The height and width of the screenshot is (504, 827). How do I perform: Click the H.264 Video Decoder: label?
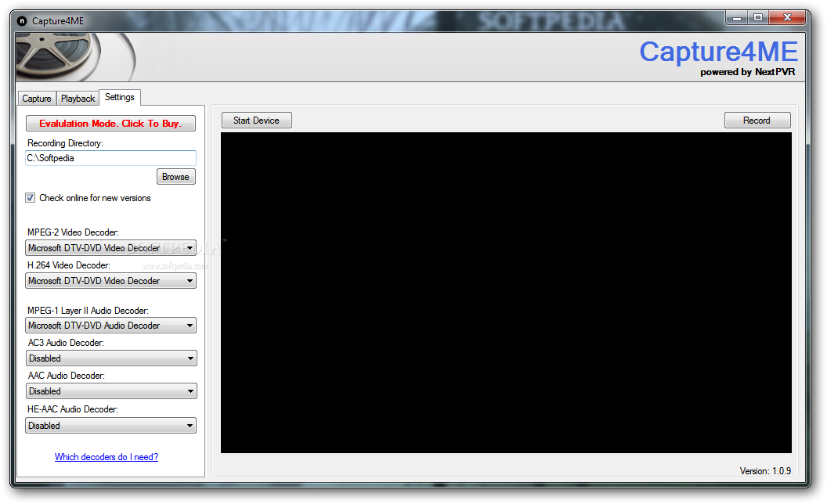tap(69, 265)
